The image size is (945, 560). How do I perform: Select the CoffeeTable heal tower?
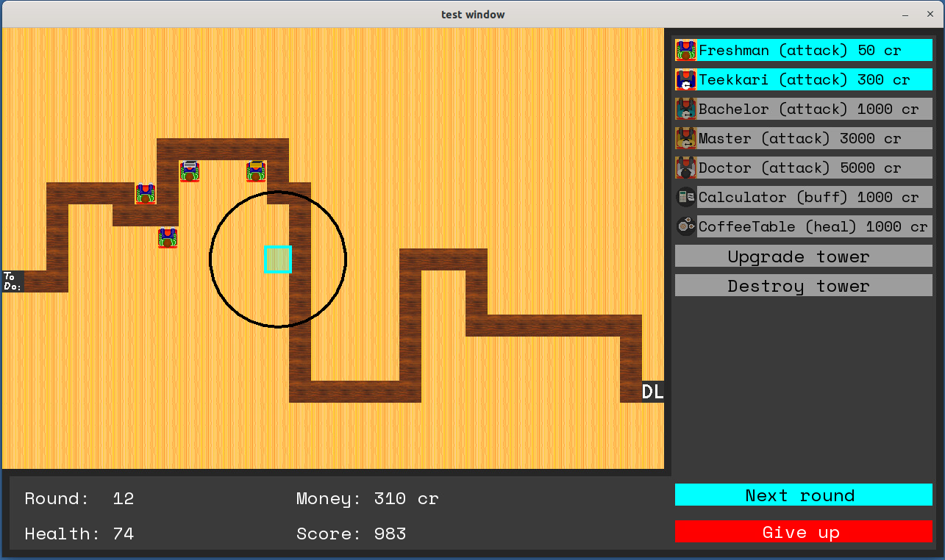pyautogui.click(x=804, y=226)
